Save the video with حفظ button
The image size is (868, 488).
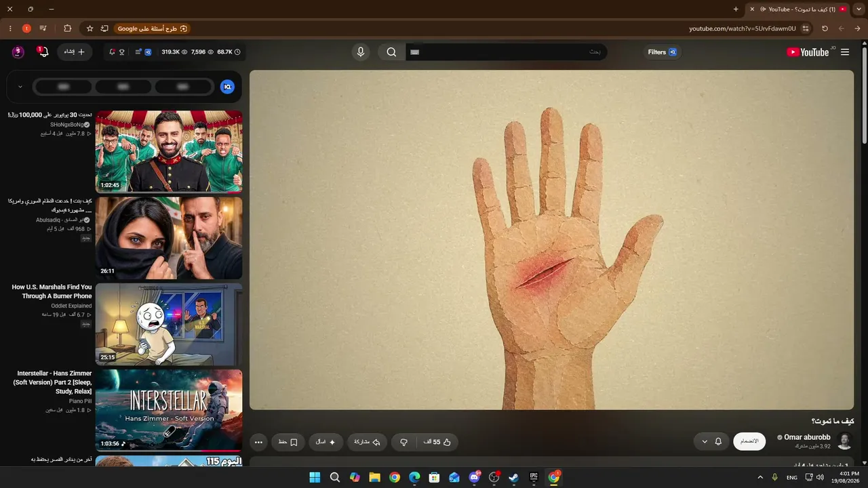pyautogui.click(x=288, y=442)
